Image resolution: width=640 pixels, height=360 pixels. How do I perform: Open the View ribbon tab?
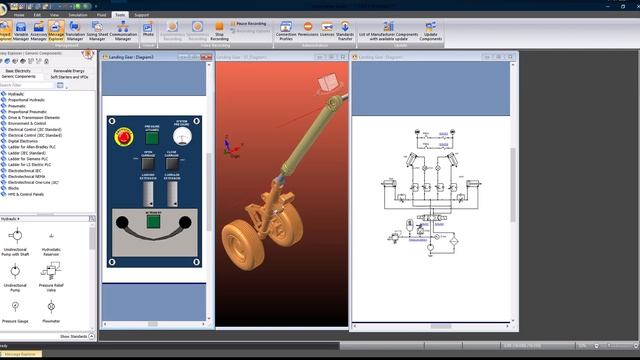pos(54,15)
